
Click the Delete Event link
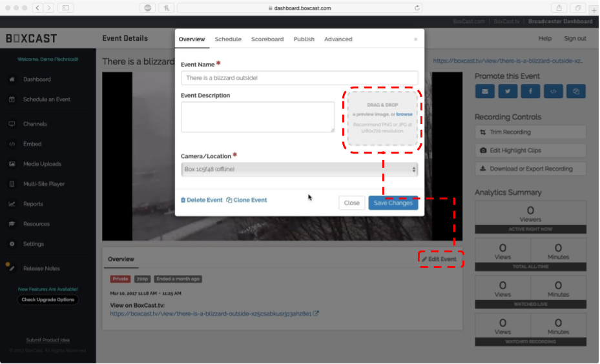[202, 200]
